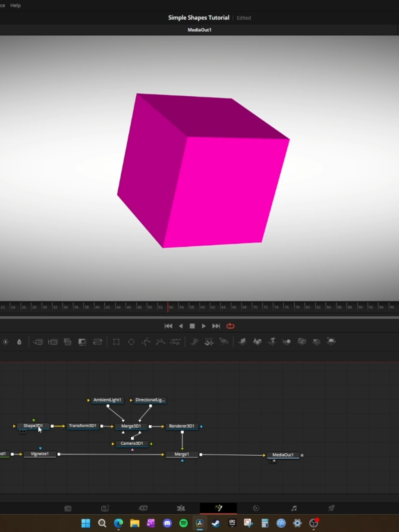
Task: Add a Spot Light node from toolbar
Action: pyautogui.click(x=316, y=342)
